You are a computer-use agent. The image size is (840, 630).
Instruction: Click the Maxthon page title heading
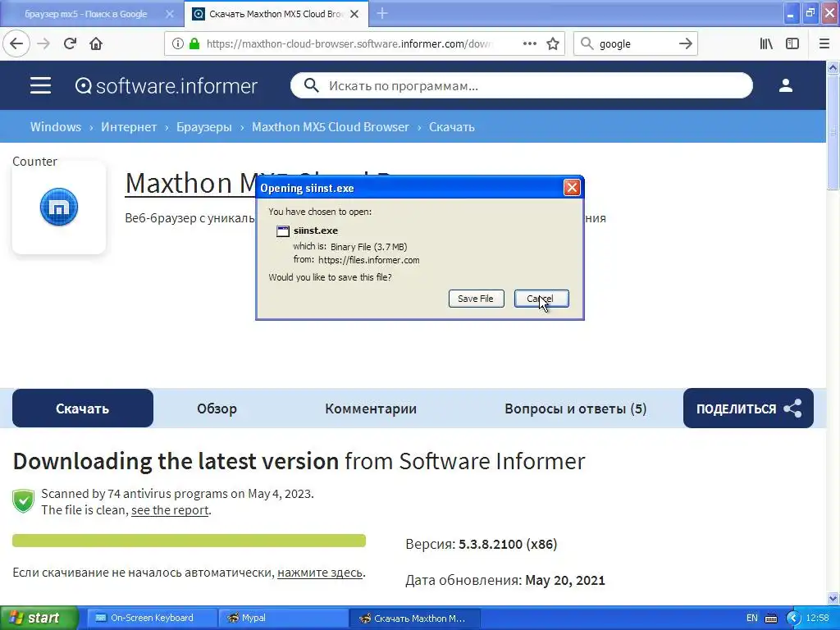[190, 183]
